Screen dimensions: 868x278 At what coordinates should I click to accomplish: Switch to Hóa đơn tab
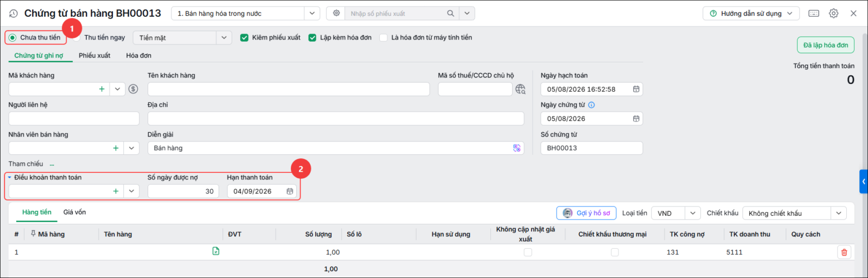(139, 56)
